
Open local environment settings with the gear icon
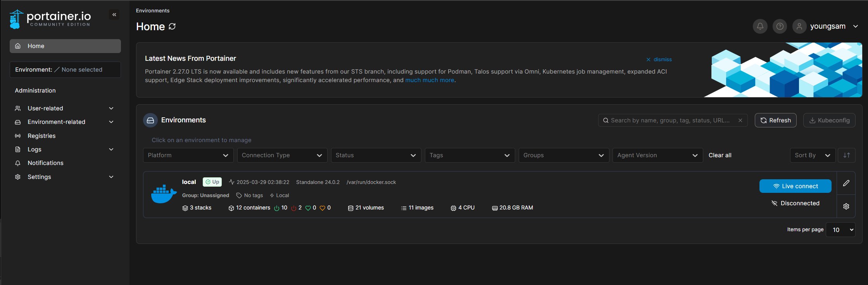click(846, 206)
